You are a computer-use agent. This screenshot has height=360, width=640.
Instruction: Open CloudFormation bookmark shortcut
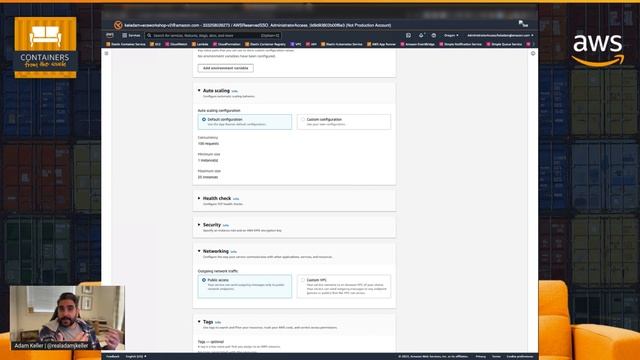click(x=227, y=44)
